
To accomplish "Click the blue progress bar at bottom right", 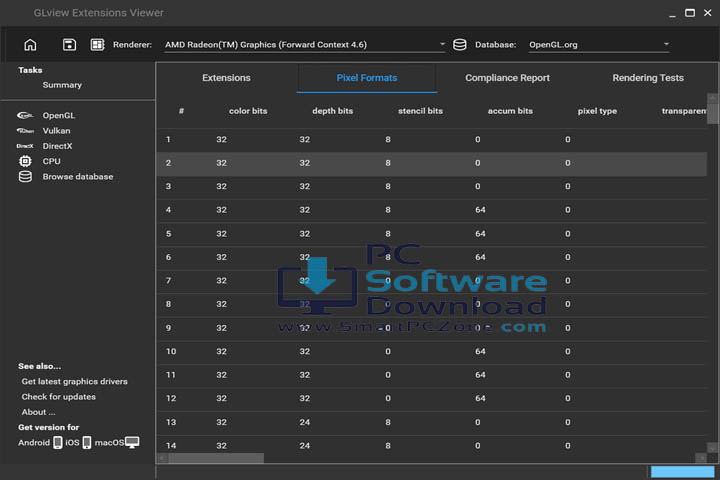I will tap(683, 472).
